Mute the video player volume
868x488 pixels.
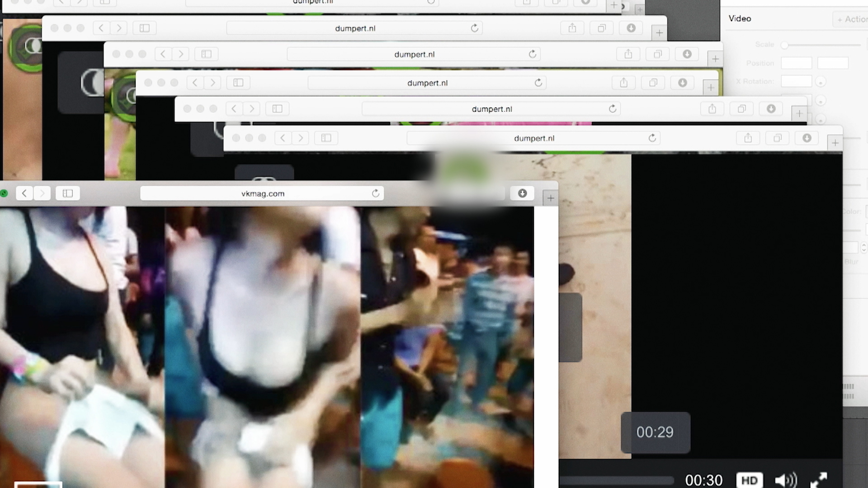786,480
